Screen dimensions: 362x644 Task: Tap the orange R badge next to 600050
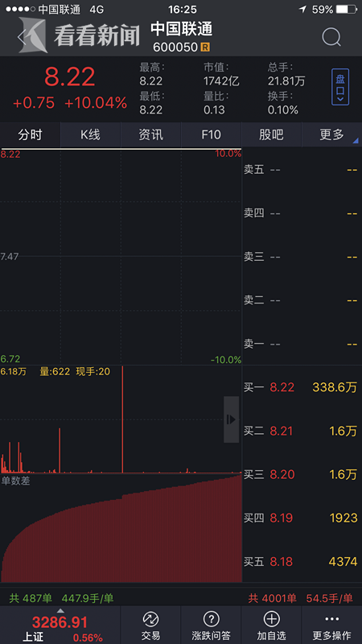point(205,47)
